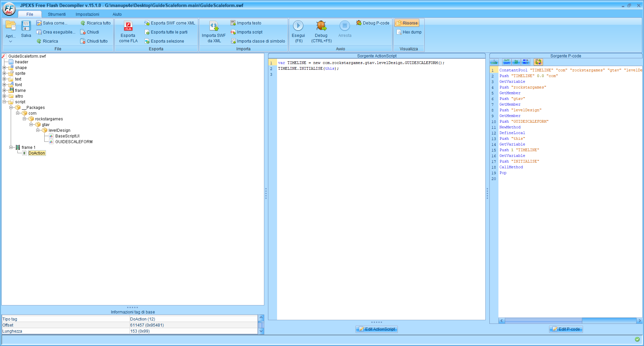Click the Edit P-code button
644x346 pixels.
pyautogui.click(x=566, y=329)
